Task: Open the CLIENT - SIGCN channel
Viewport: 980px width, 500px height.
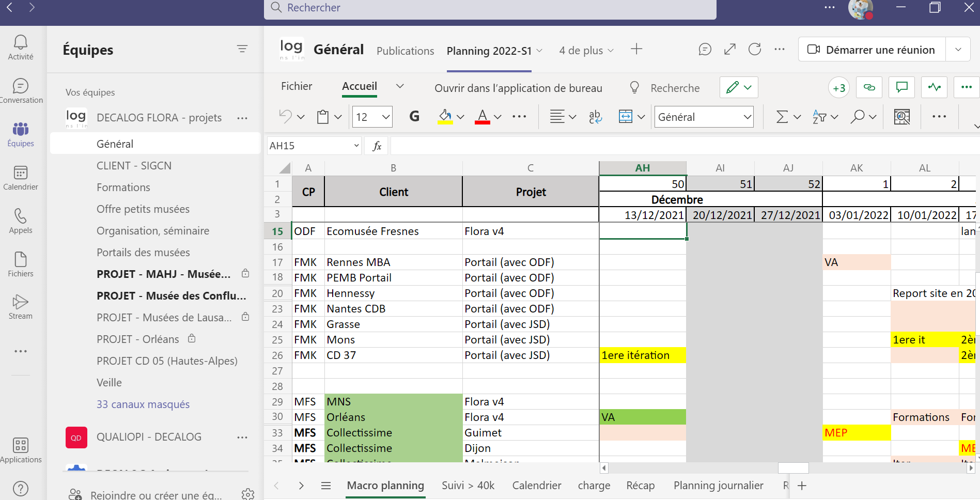Action: (134, 166)
